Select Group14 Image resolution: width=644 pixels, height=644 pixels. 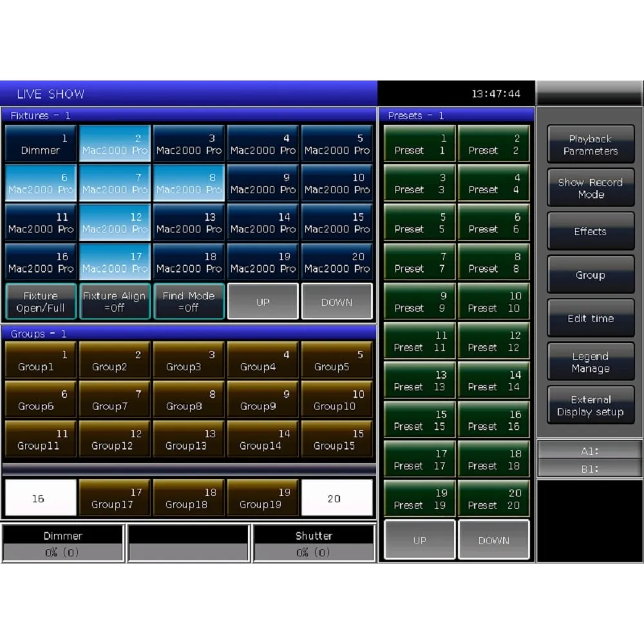pos(263,439)
